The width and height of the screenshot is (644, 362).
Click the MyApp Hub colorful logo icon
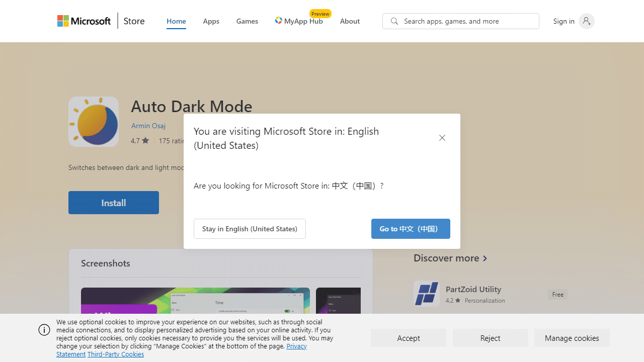(278, 21)
